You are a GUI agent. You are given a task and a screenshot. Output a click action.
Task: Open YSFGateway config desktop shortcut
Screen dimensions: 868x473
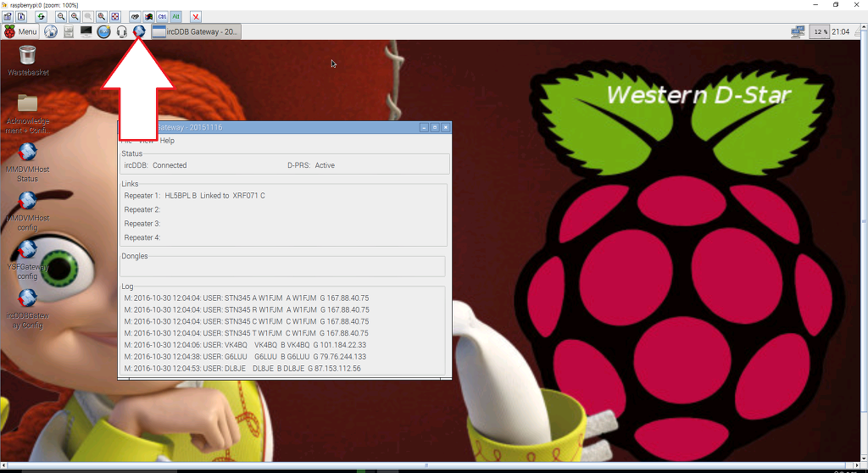click(x=28, y=260)
